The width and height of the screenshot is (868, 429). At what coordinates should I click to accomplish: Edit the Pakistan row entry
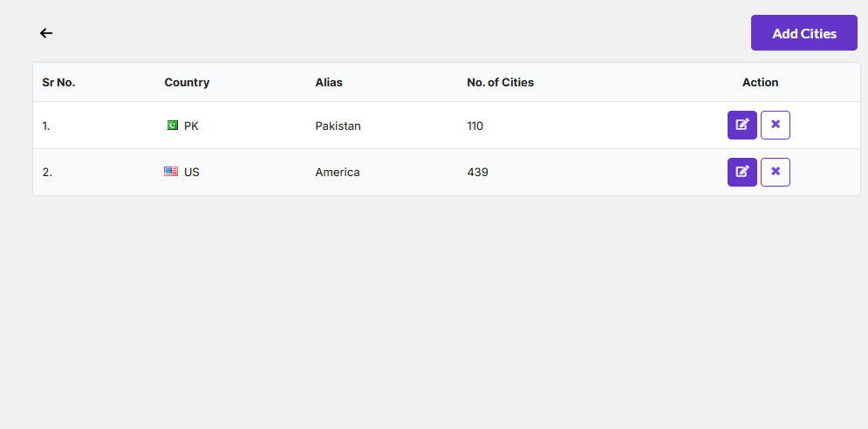tap(742, 125)
